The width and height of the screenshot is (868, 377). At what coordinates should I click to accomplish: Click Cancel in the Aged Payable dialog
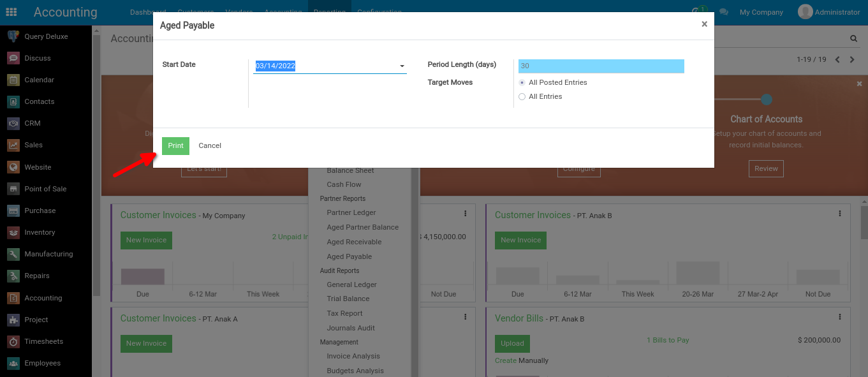(x=210, y=145)
